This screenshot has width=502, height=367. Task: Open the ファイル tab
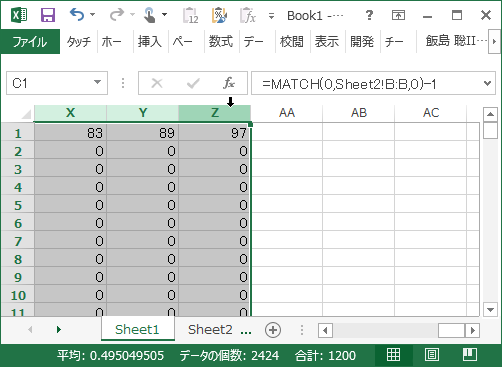pyautogui.click(x=30, y=42)
